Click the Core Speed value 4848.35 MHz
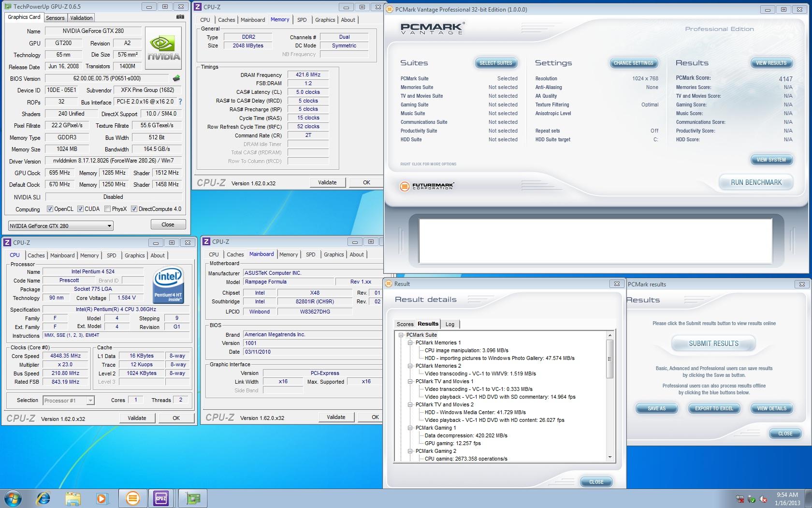The width and height of the screenshot is (812, 508). tap(66, 356)
